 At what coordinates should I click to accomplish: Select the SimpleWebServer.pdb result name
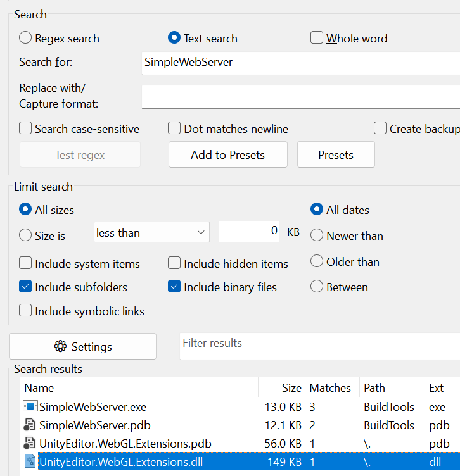point(95,425)
